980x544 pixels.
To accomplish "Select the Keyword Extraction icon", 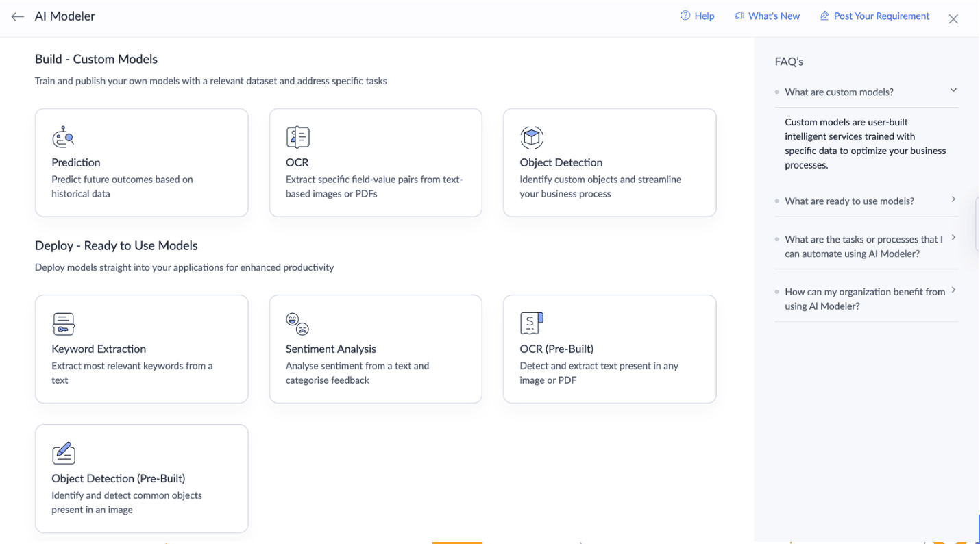I will (64, 323).
